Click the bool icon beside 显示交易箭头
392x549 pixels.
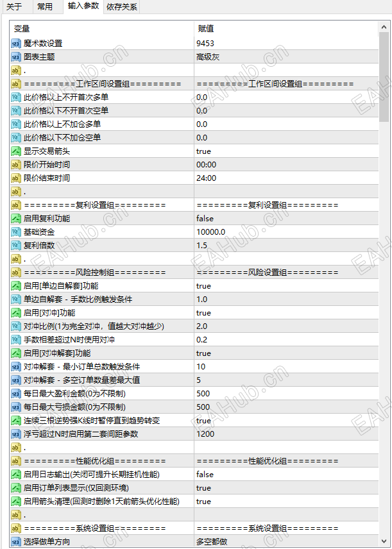(16, 151)
